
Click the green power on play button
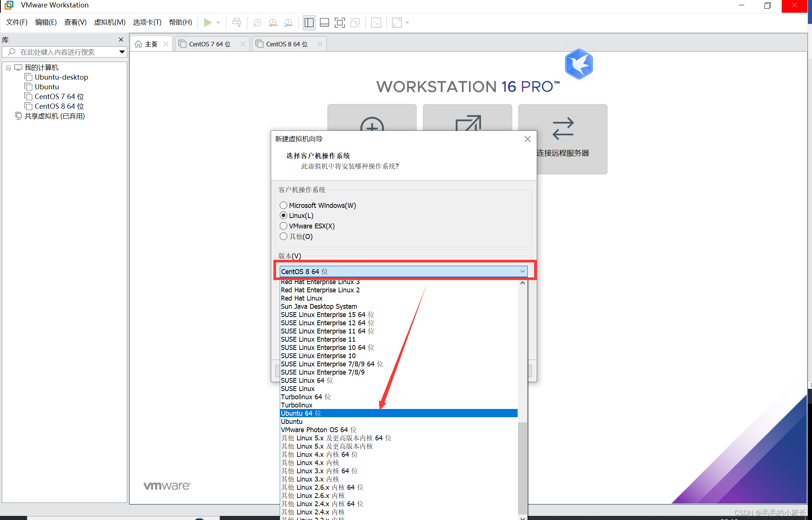pyautogui.click(x=208, y=22)
